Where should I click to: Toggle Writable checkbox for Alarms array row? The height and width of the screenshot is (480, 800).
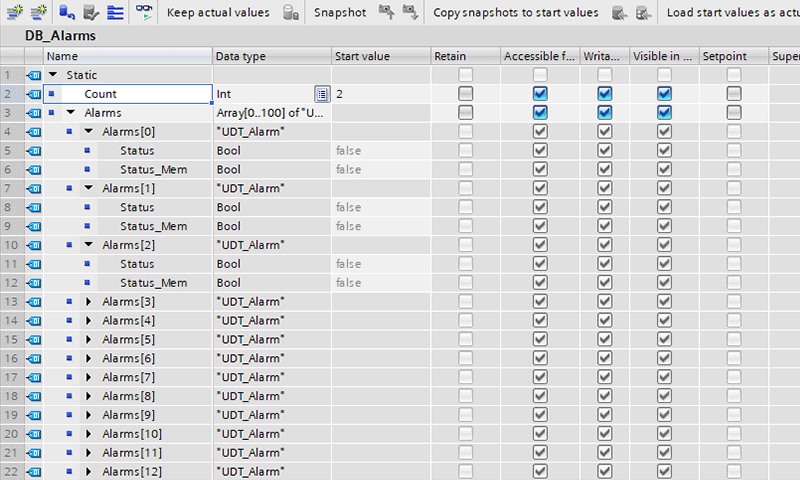(605, 112)
